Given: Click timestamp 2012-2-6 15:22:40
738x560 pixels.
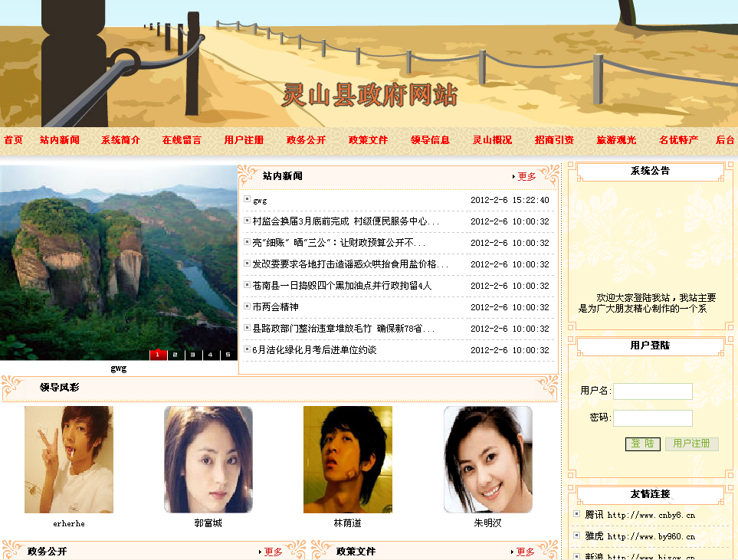Looking at the screenshot, I should (510, 200).
